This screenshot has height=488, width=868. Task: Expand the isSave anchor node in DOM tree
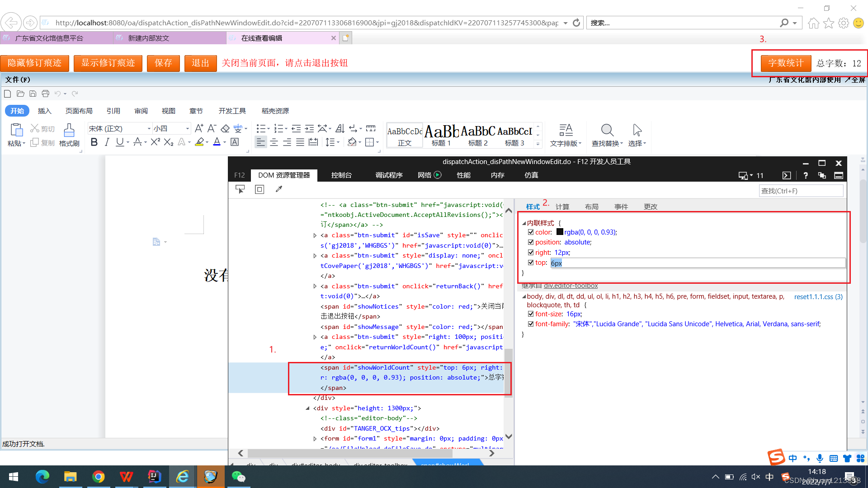[x=315, y=235]
